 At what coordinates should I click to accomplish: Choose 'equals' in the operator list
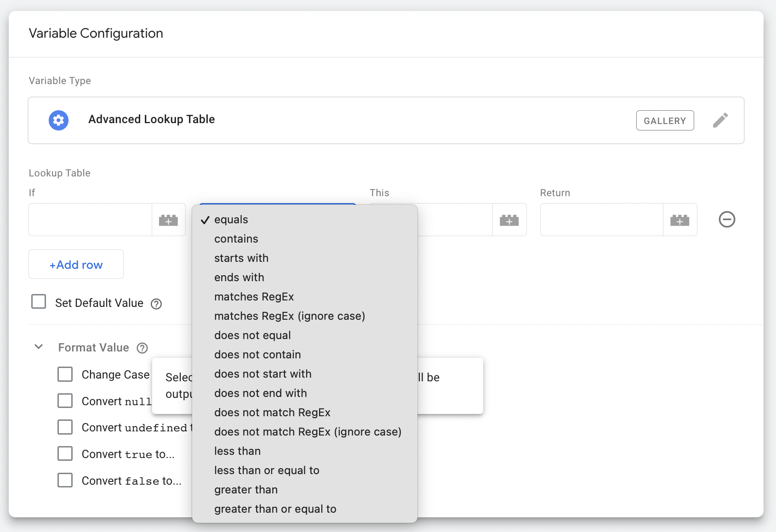coord(305,220)
